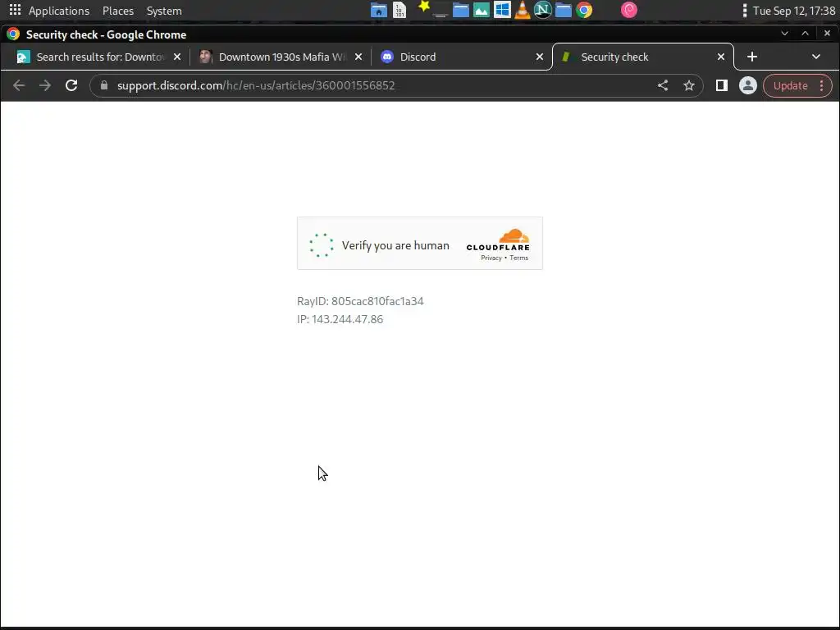Click the pink Debian swirl icon

click(x=629, y=10)
